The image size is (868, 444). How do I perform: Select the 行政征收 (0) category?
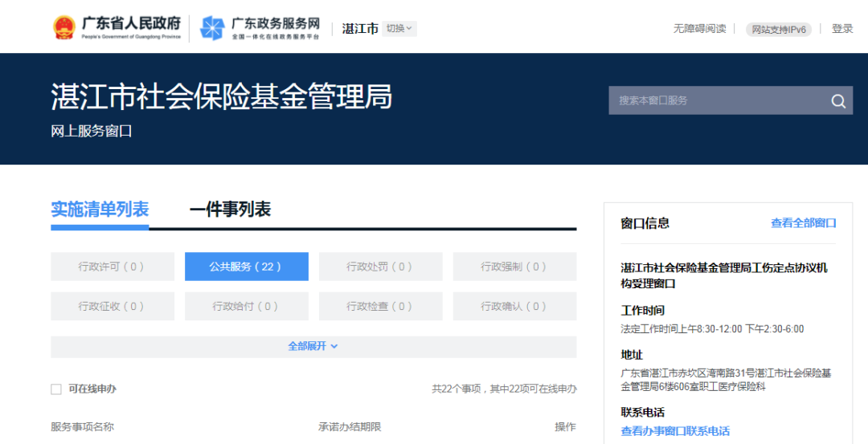point(112,306)
